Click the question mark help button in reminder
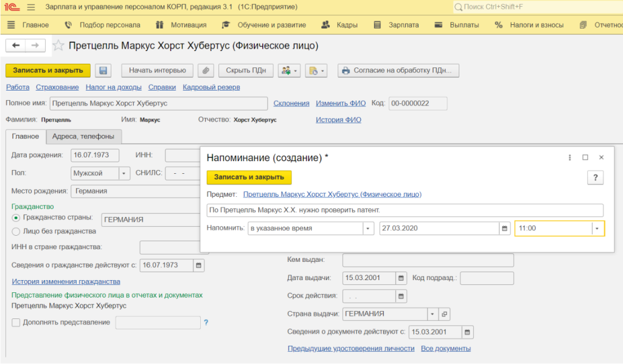 coord(594,177)
